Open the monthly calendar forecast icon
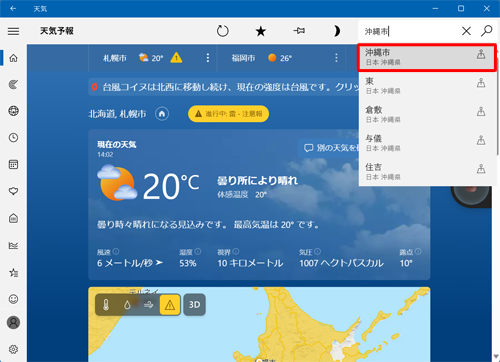Screen dimensions: 500x362 point(13,164)
